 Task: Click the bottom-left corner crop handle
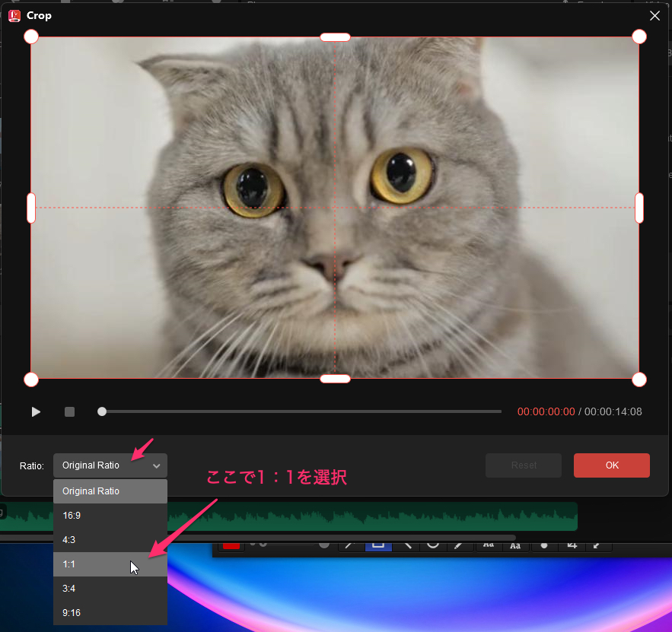(x=31, y=380)
